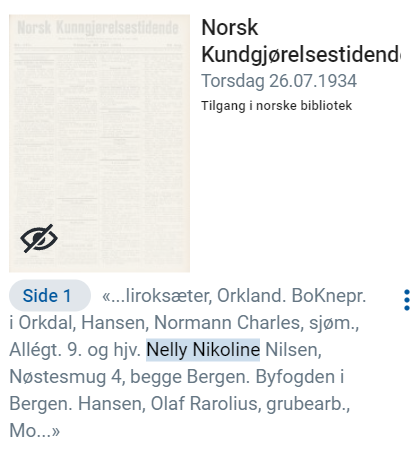The width and height of the screenshot is (416, 451).
Task: Click the masthead text inside the thumbnail
Action: pyautogui.click(x=98, y=28)
